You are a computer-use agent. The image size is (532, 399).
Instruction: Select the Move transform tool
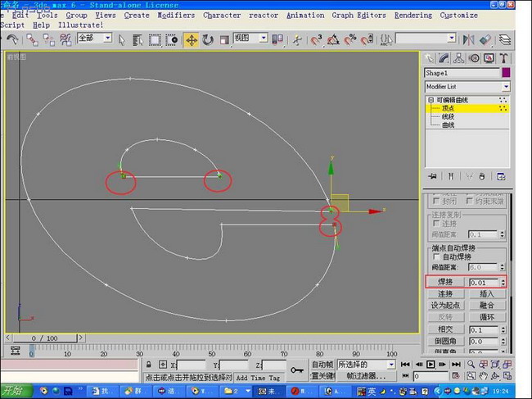pos(192,40)
